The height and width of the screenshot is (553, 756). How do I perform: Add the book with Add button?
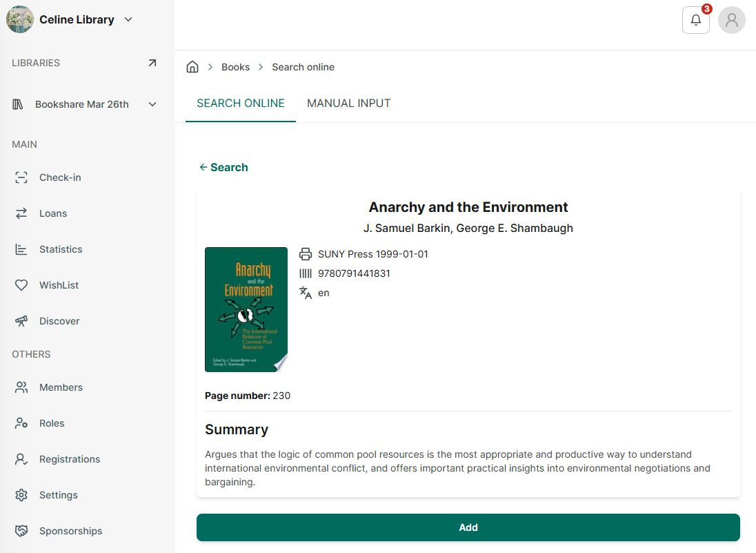[468, 527]
